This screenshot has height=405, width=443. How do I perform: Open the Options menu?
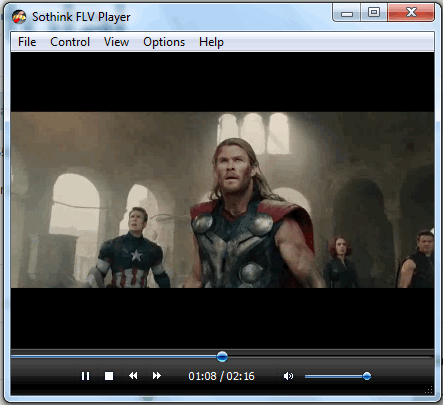tap(164, 42)
